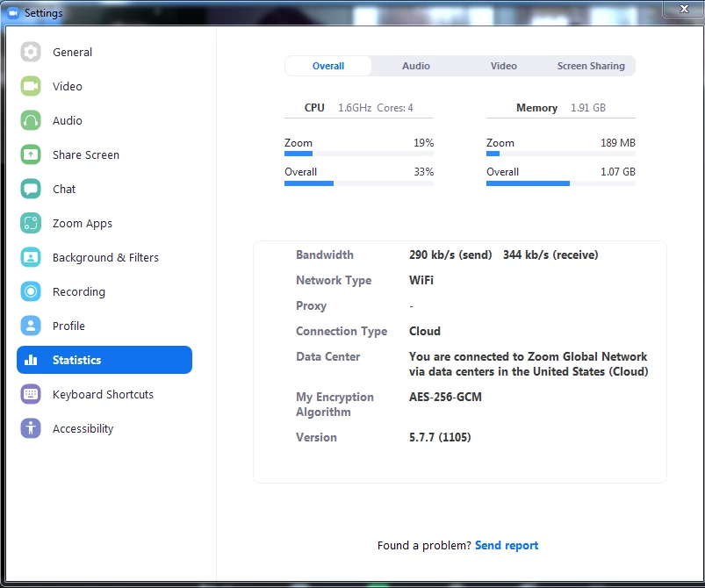This screenshot has height=588, width=705.
Task: Switch to the Video statistics tab
Action: (504, 66)
